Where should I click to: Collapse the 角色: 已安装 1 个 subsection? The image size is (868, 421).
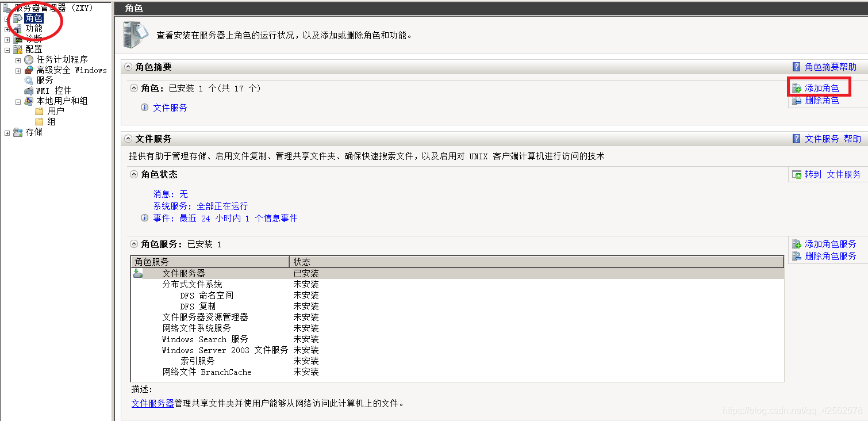[134, 88]
